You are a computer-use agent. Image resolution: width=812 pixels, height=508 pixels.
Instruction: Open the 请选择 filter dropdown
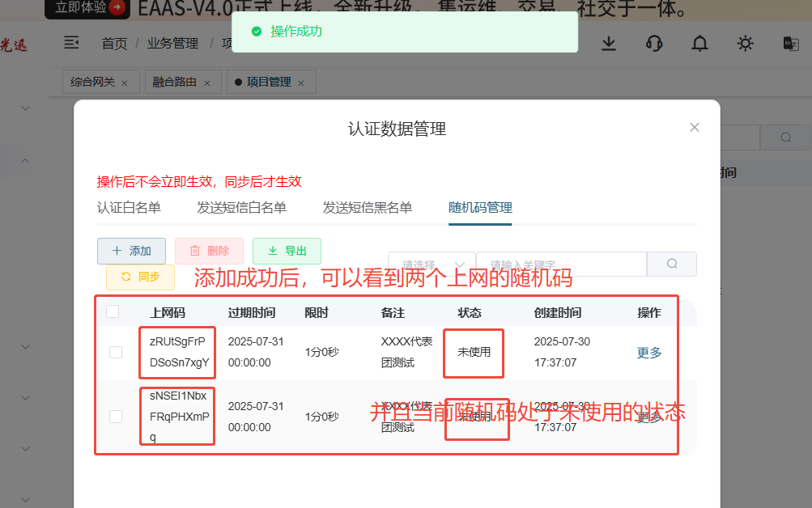pos(432,264)
